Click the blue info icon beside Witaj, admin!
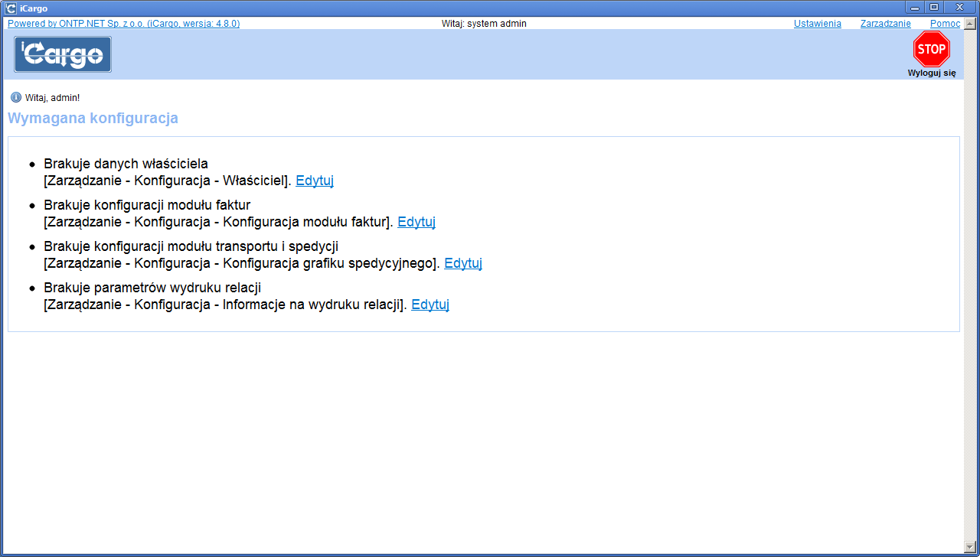This screenshot has height=557, width=980. pyautogui.click(x=16, y=97)
